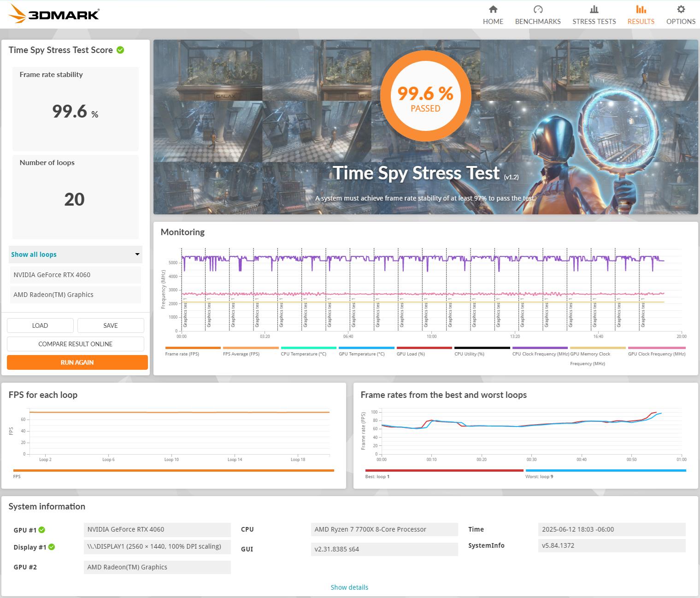Toggle the Worst: loop 9 legend

coord(606,470)
